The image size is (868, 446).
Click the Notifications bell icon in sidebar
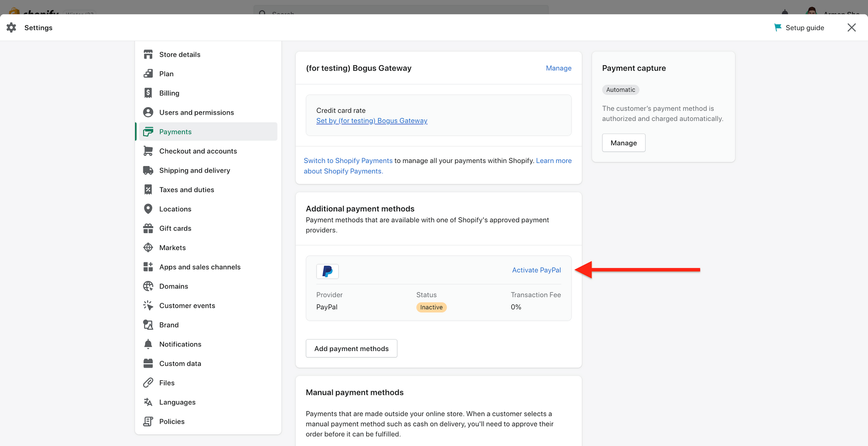click(x=148, y=344)
